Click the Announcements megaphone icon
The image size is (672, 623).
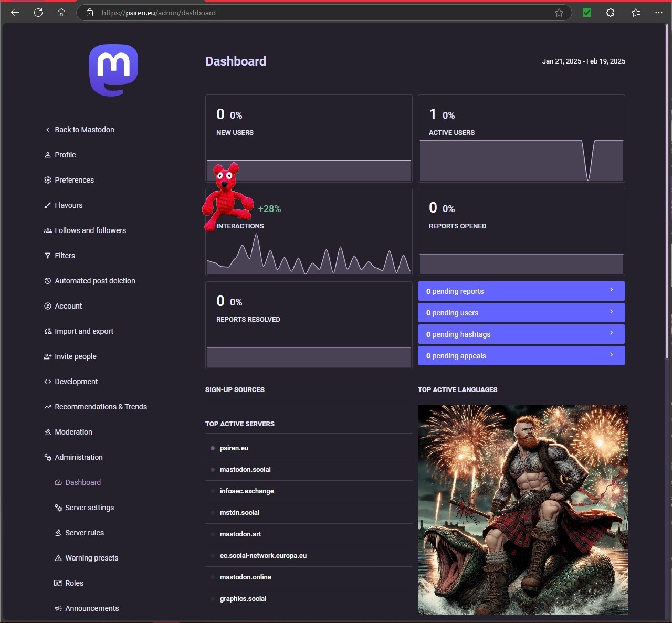(58, 608)
